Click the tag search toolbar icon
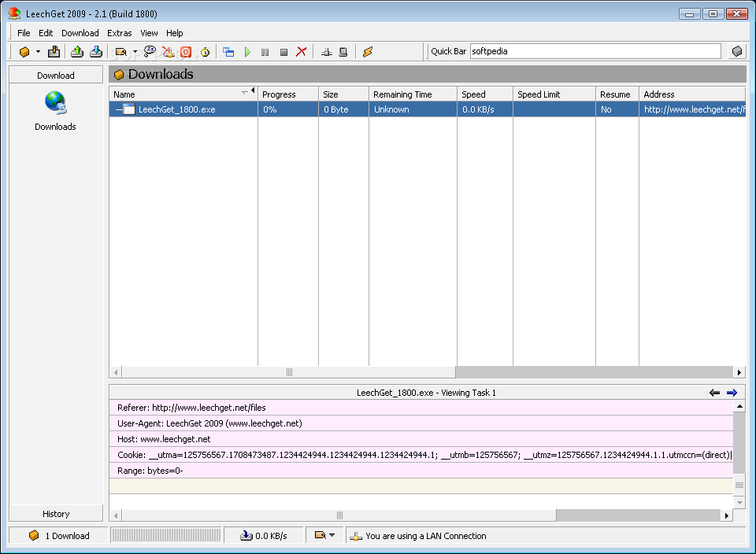The height and width of the screenshot is (554, 756). point(121,52)
